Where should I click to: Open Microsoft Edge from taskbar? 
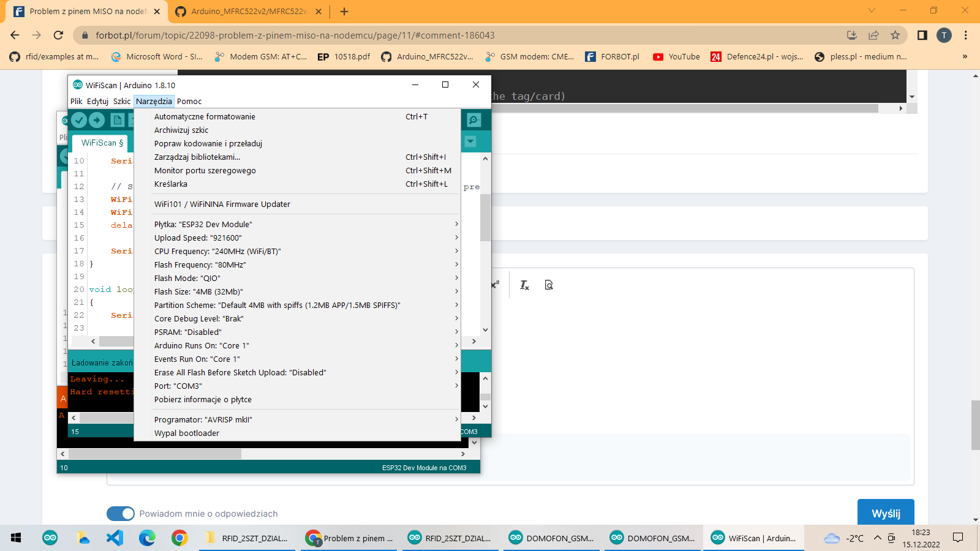point(147,538)
